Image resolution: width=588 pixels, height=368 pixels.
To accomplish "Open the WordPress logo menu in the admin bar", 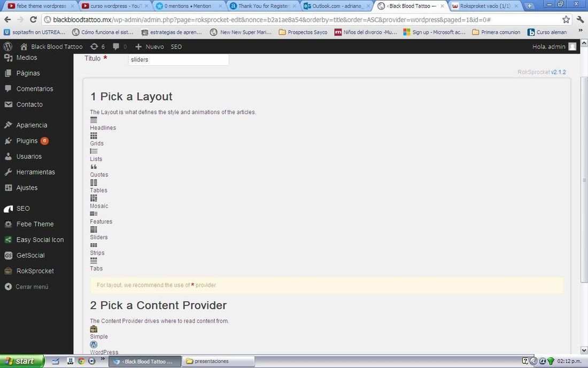I will (x=8, y=47).
